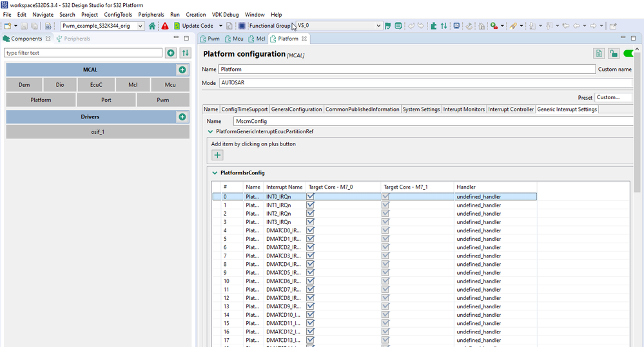This screenshot has height=347, width=644.
Task: Add a component with MCAL plus icon
Action: pos(182,70)
